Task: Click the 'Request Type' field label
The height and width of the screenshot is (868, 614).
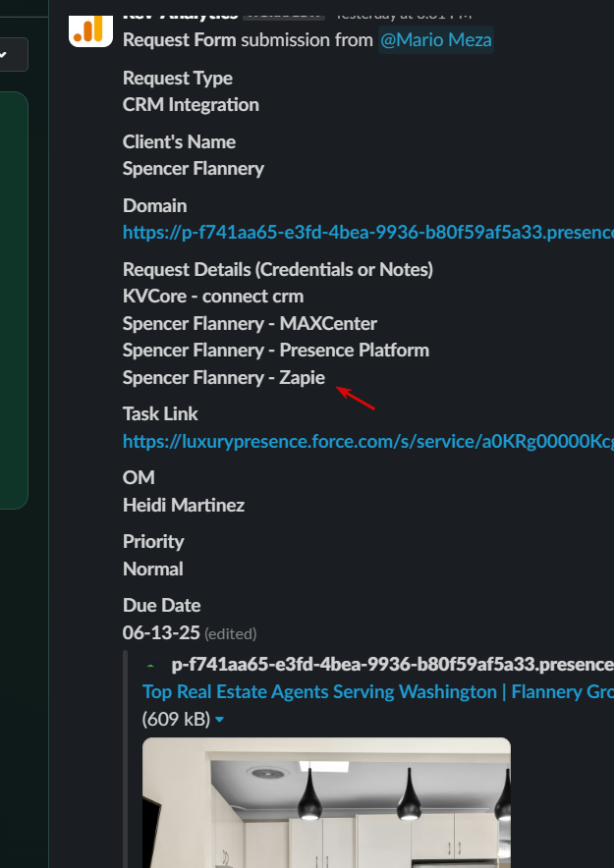Action: pyautogui.click(x=178, y=78)
